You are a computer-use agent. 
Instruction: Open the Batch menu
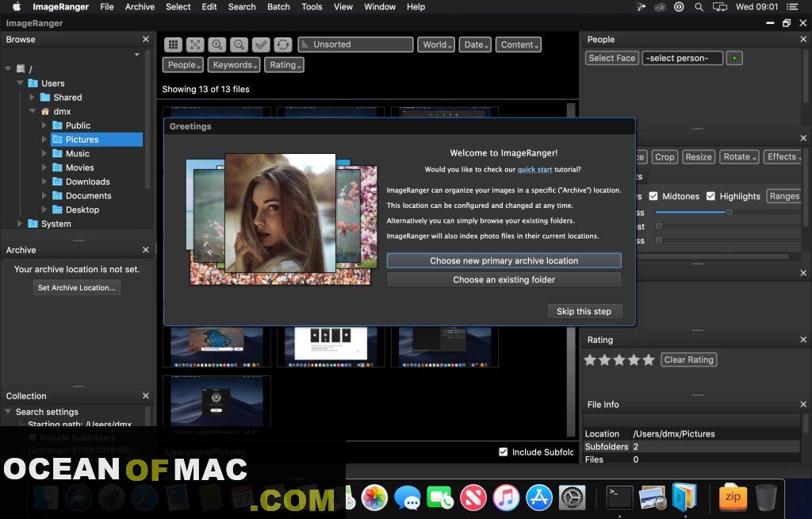click(278, 6)
